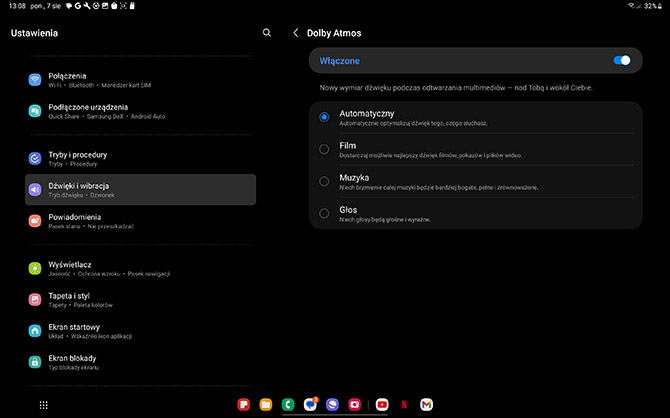The height and width of the screenshot is (418, 670).
Task: Click the Dźwięki i wibracja speaker icon
Action: click(35, 189)
